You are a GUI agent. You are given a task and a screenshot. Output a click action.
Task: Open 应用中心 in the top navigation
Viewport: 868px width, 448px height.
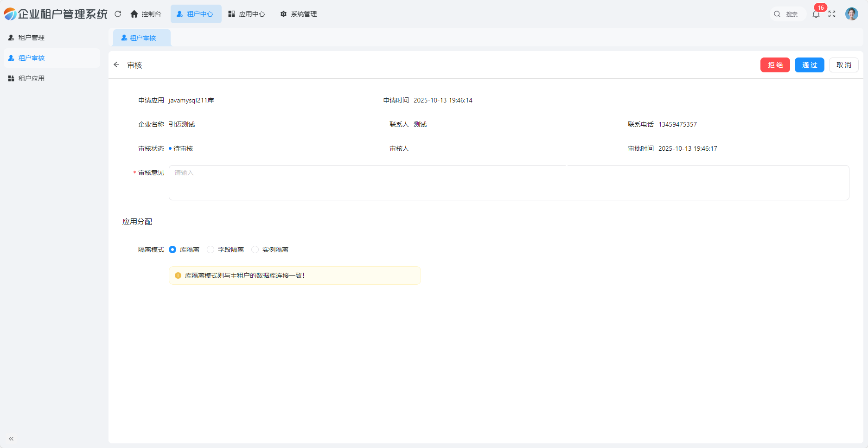click(247, 14)
